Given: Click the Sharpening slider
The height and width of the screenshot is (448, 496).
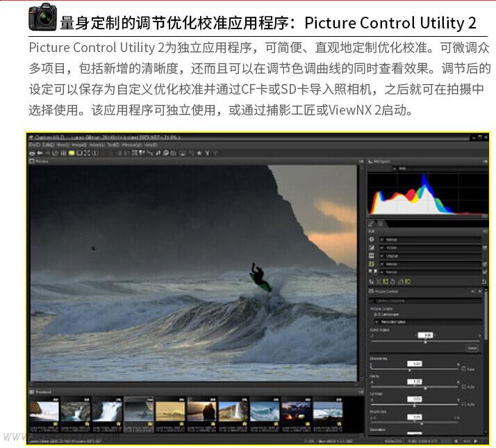Looking at the screenshot, I should (x=415, y=370).
